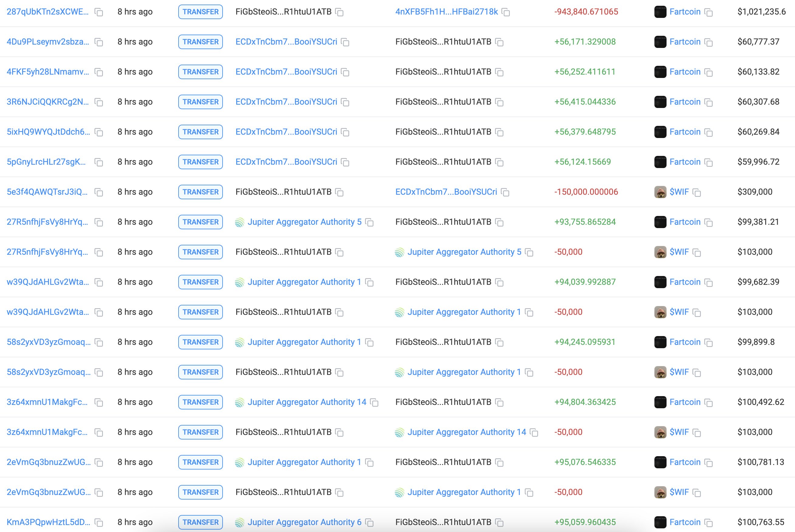This screenshot has width=795, height=532.
Task: Click the TRANSFER badge for transaction 5pGnyLrcHLr27sgK
Action: (x=200, y=162)
